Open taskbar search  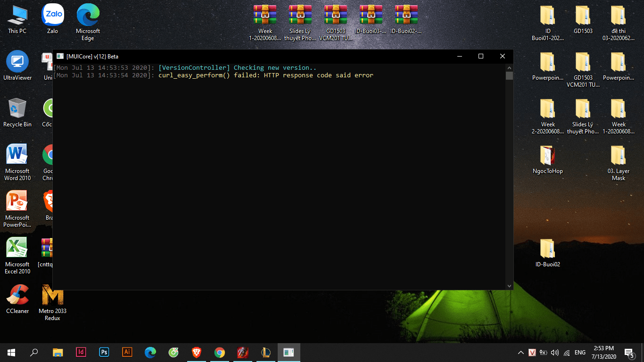click(x=34, y=353)
